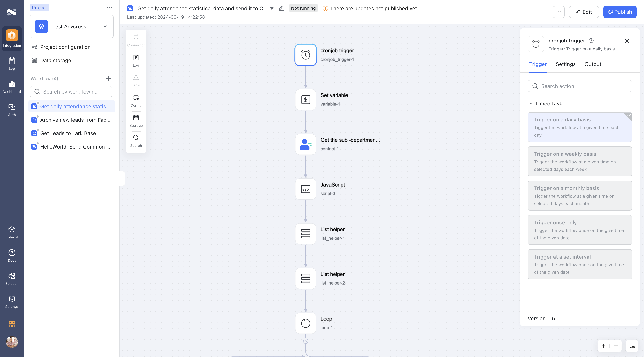Collapse the left panel sidebar toggle
644x357 pixels.
coord(122,178)
